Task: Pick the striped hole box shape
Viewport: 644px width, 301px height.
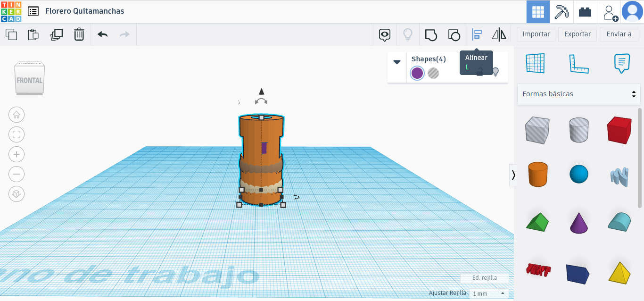Action: 537,130
